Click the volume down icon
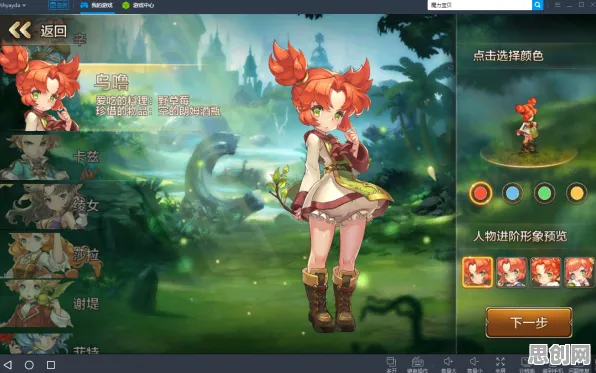Image resolution: width=596 pixels, height=373 pixels. (475, 364)
